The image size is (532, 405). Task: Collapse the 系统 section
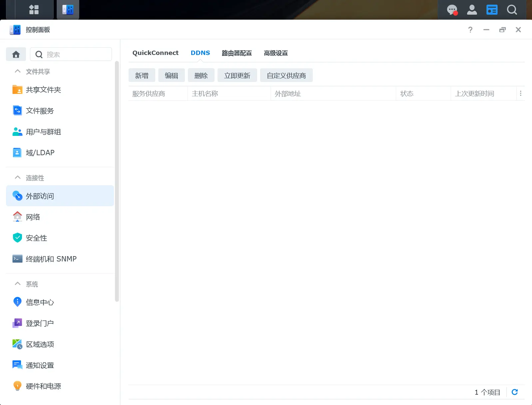pyautogui.click(x=18, y=284)
